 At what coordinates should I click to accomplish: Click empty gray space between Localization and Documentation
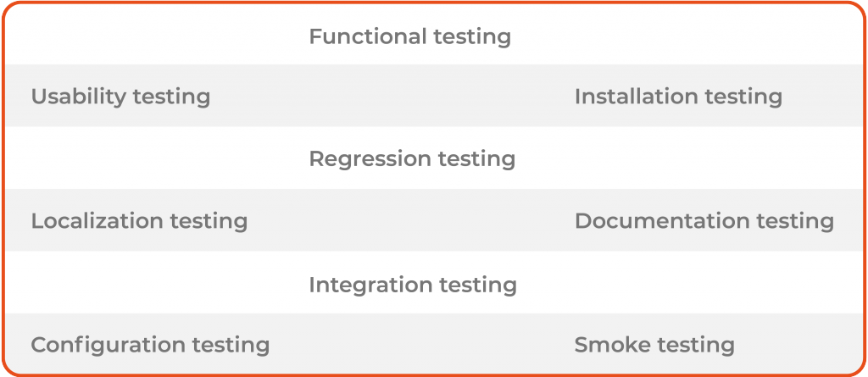click(411, 221)
